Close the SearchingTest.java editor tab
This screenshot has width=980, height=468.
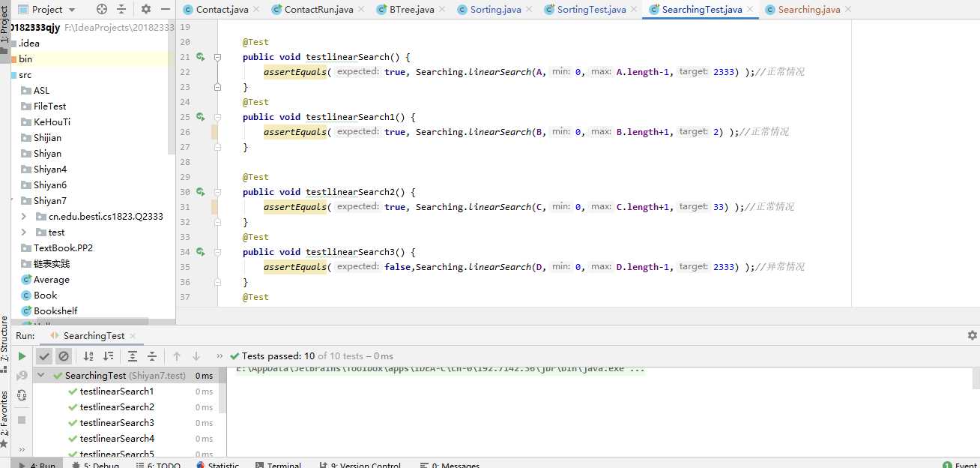tap(750, 10)
